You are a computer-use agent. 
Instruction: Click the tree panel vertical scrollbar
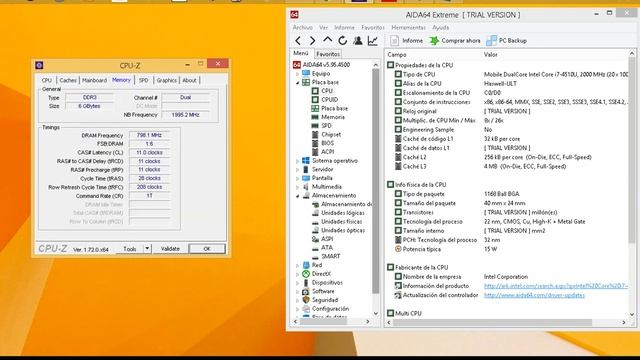pos(376,181)
